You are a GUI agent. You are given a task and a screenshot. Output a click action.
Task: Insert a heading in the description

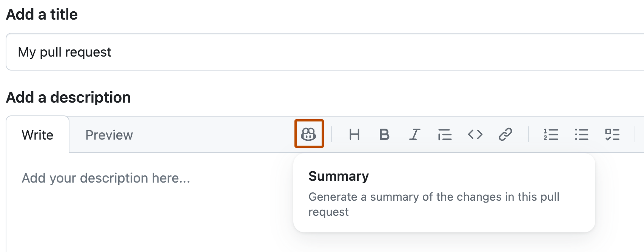coord(354,134)
